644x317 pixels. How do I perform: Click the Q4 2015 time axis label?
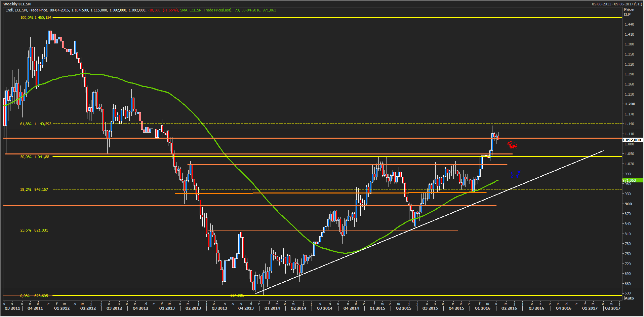[456, 308]
